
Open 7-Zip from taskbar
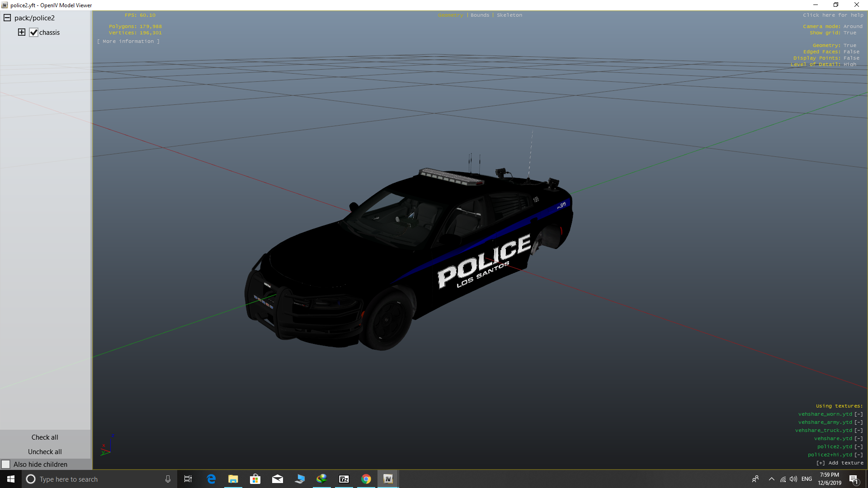tap(344, 479)
